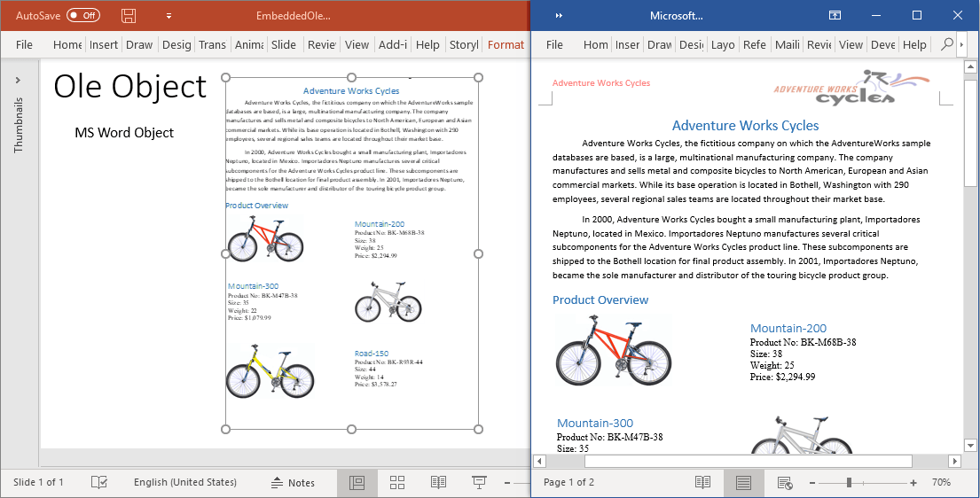Click Adventure Works Cycles logo in Word header
This screenshot has height=498, width=980.
pyautogui.click(x=852, y=86)
